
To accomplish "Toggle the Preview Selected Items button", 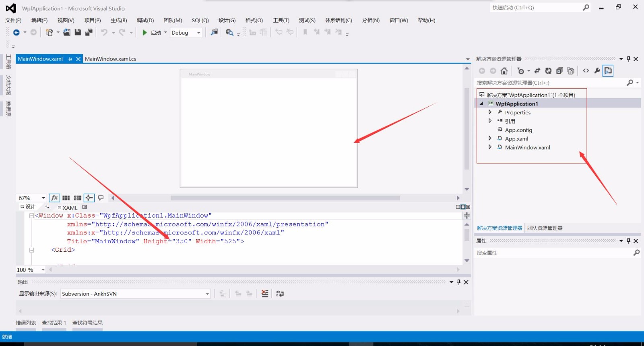I will click(608, 71).
